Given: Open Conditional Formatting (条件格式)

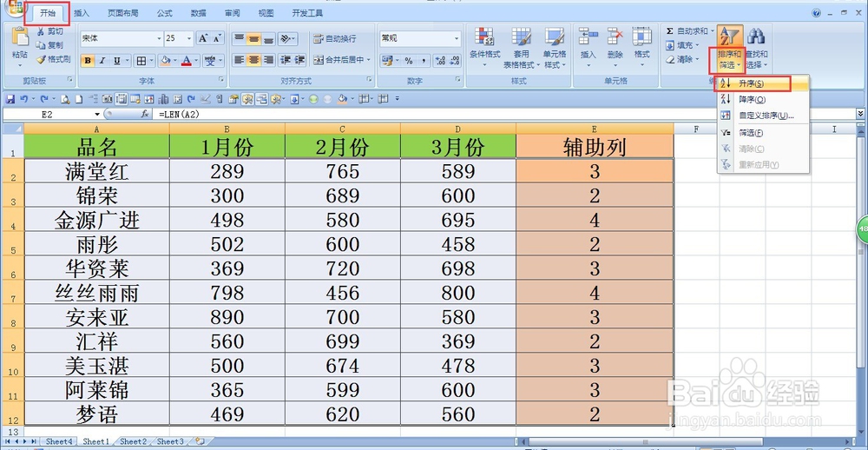Looking at the screenshot, I should (x=485, y=48).
